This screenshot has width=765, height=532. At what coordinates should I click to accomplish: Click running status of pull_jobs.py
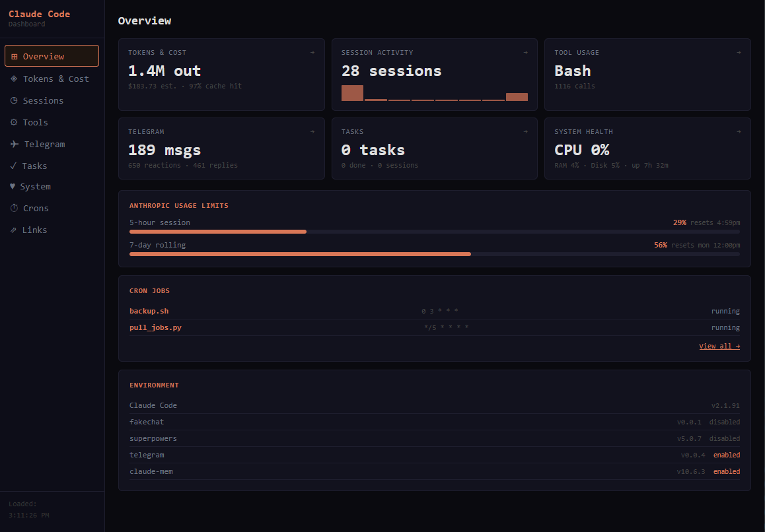pos(725,327)
